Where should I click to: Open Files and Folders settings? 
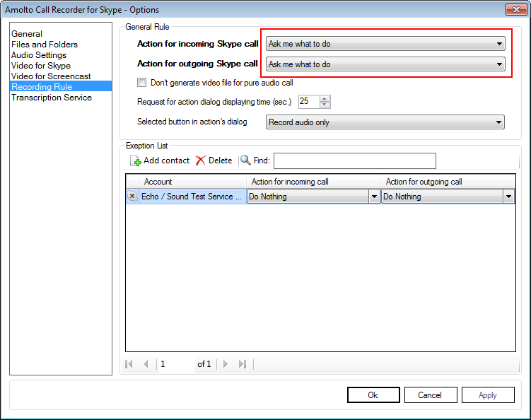click(45, 45)
